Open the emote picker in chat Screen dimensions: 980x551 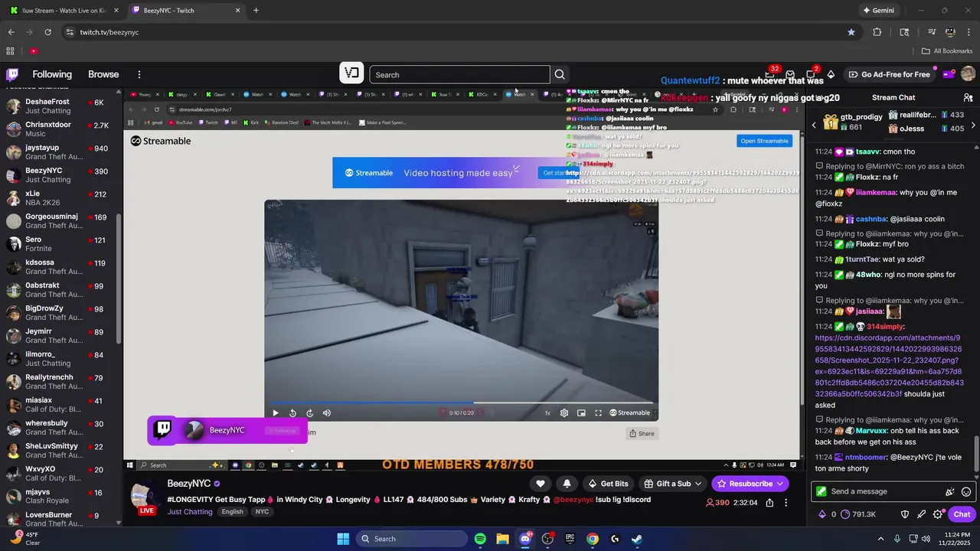click(966, 491)
